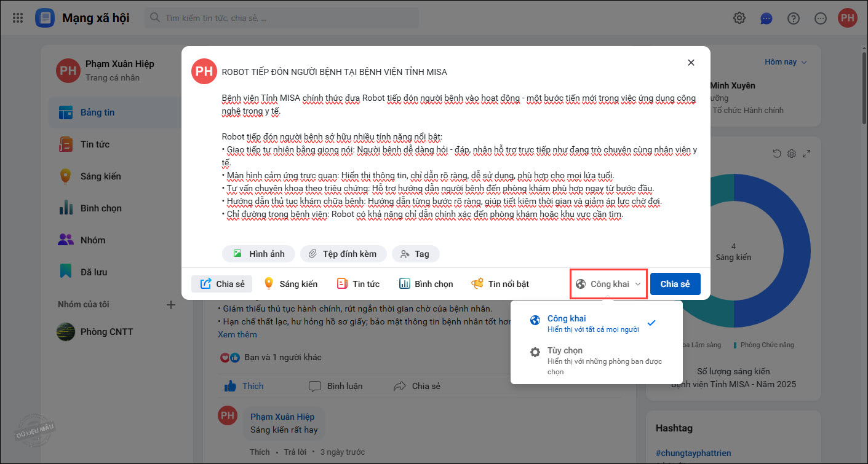Select the Tin tức post type tab
This screenshot has width=868, height=464.
(x=358, y=284)
